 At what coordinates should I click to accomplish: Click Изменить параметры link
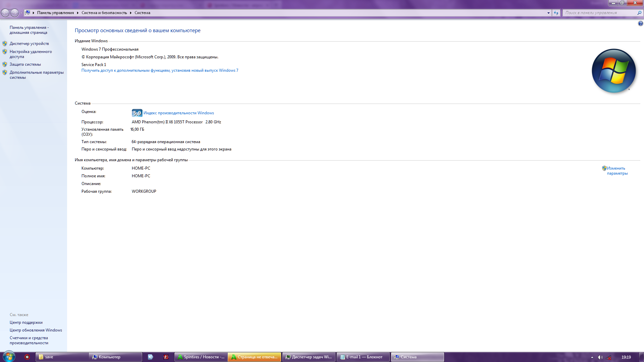(x=616, y=171)
